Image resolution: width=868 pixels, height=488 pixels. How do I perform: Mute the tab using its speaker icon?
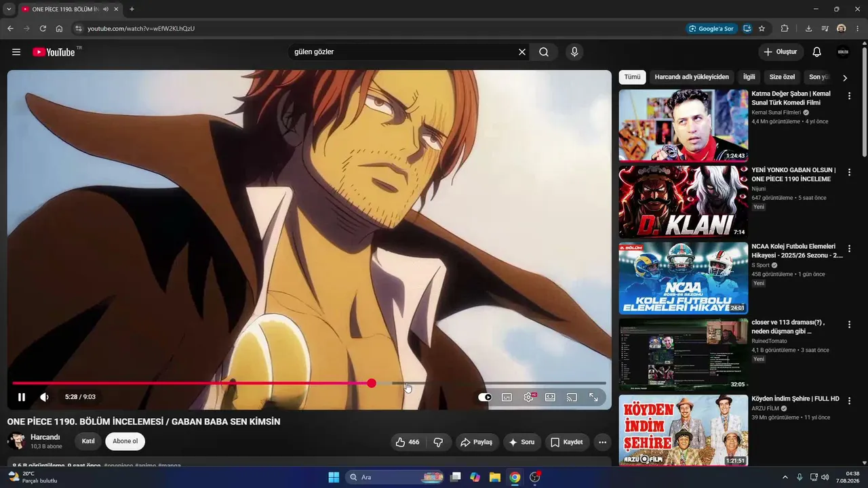(x=106, y=9)
